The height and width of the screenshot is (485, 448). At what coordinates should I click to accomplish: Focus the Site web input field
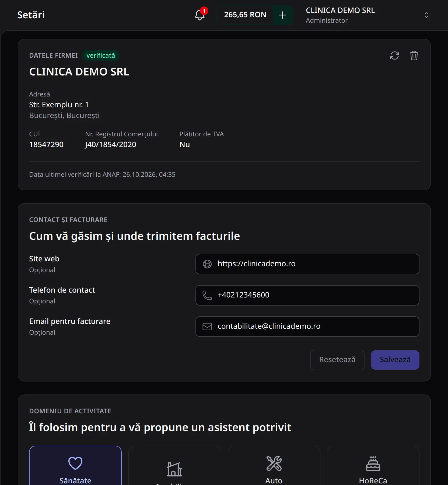pos(307,264)
